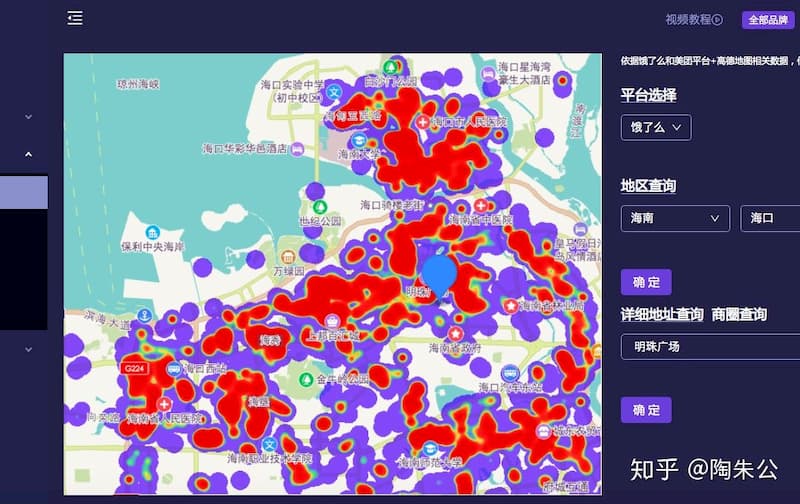Switch to the 详细地址查询 tab

coord(662,314)
